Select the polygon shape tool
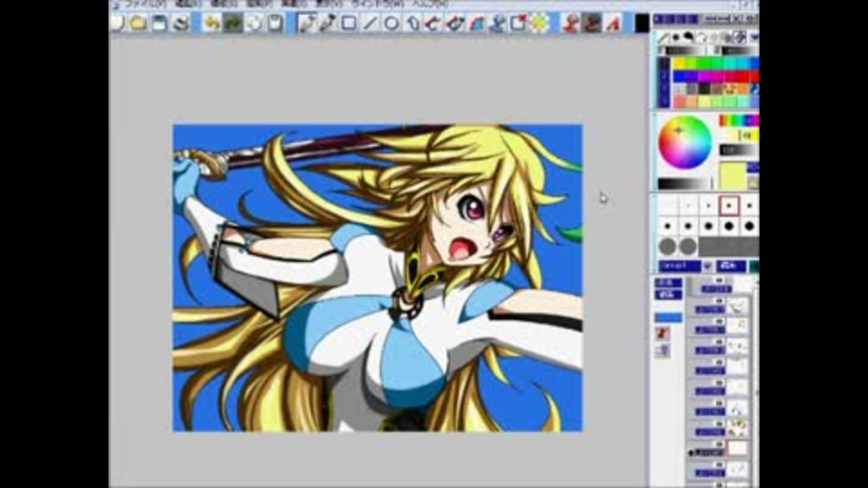Viewport: 868px width, 488px height. [x=412, y=23]
